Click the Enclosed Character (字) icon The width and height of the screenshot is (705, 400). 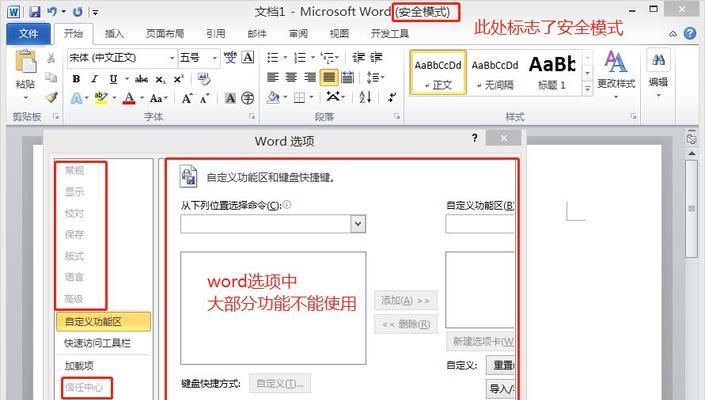[247, 98]
